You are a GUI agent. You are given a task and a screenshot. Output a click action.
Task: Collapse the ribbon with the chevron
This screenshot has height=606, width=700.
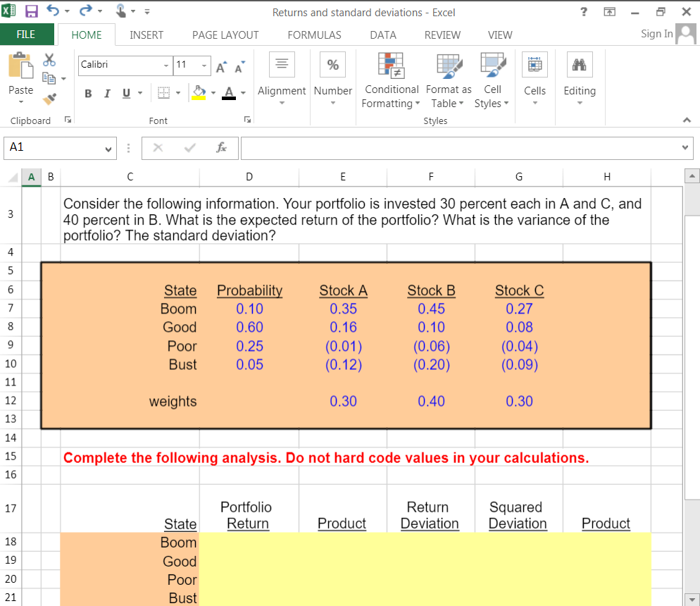click(687, 120)
